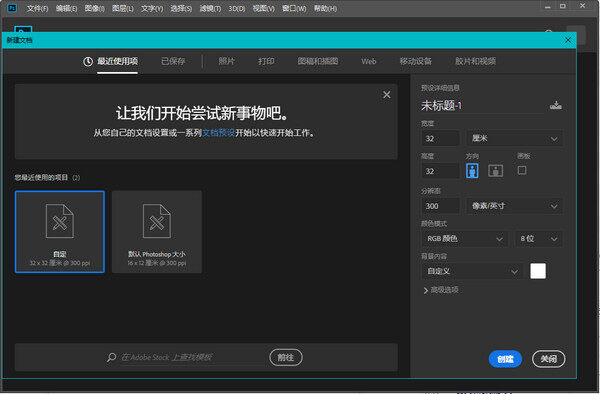
Task: Open the 自定义 background content dropdown
Action: point(472,271)
